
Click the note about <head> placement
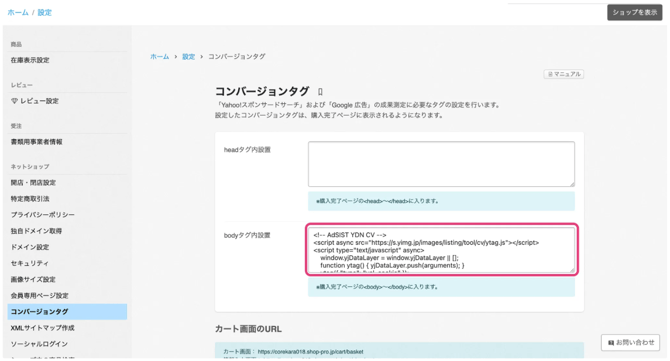click(441, 201)
